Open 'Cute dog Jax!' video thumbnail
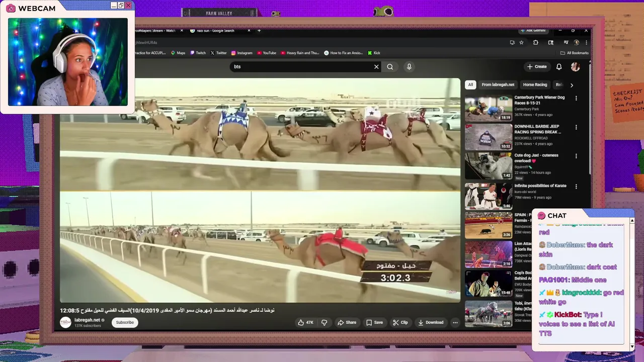This screenshot has height=362, width=644. tap(488, 166)
